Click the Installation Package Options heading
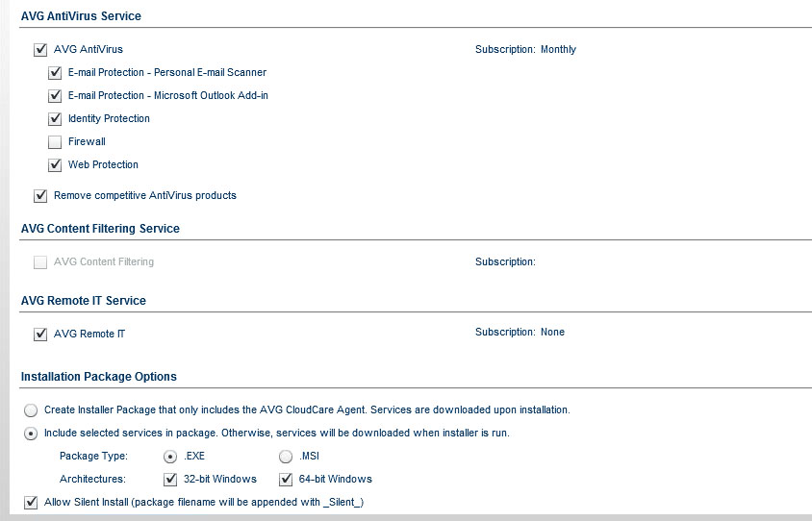The height and width of the screenshot is (521, 812). 98,376
